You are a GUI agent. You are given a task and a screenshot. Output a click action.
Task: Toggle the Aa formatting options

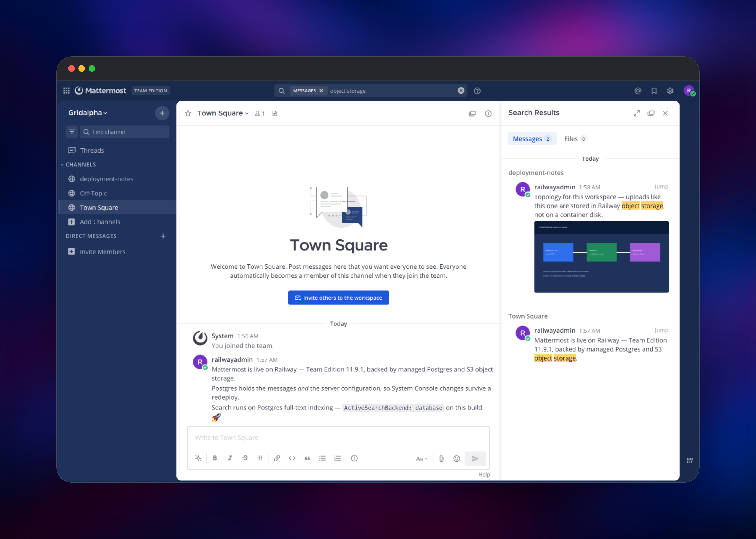[x=422, y=459]
